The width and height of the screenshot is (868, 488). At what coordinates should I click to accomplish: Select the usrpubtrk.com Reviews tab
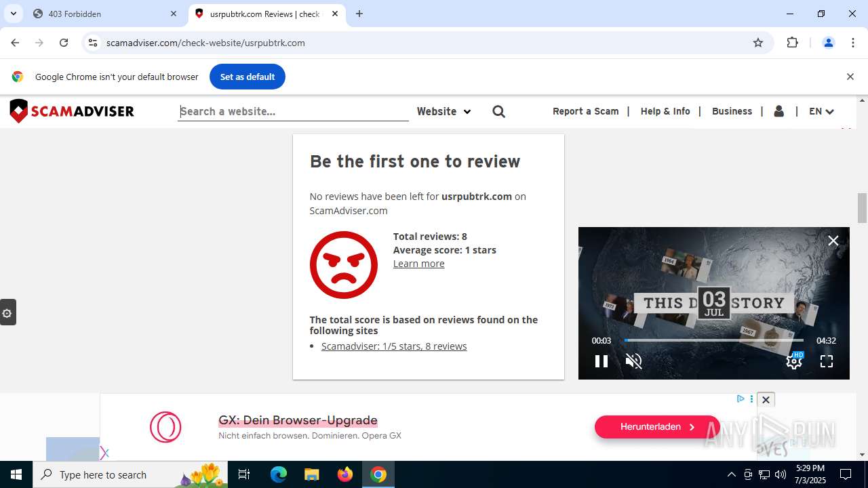265,14
